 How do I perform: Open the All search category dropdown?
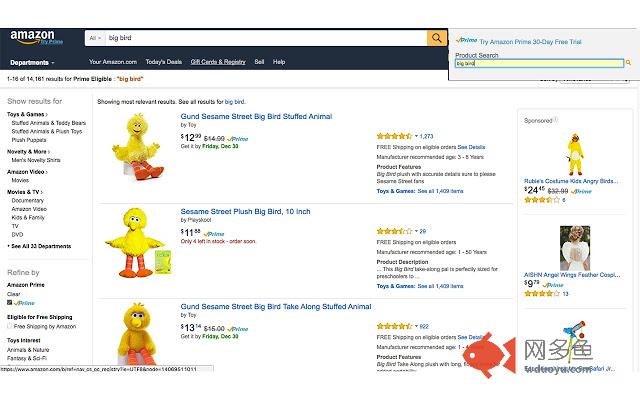(x=96, y=38)
